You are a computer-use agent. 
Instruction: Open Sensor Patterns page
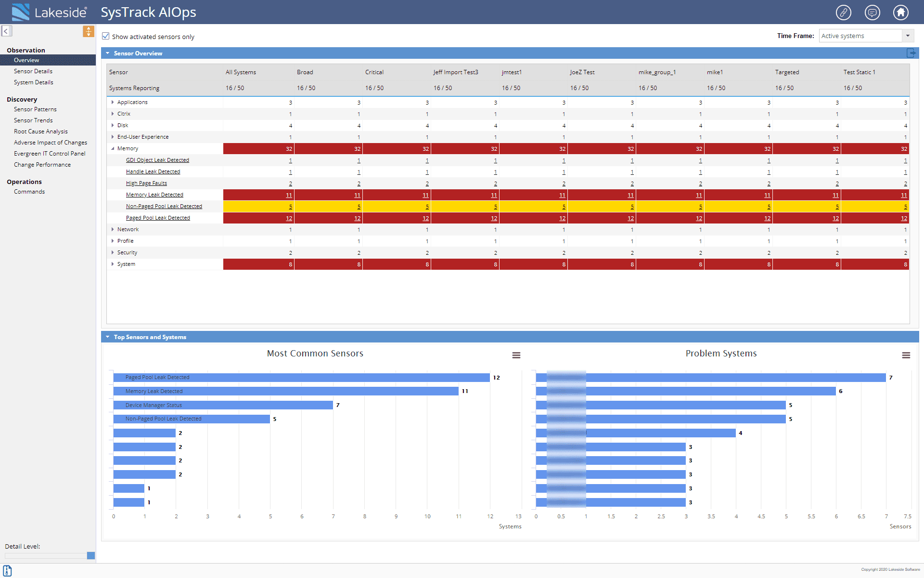click(x=35, y=109)
